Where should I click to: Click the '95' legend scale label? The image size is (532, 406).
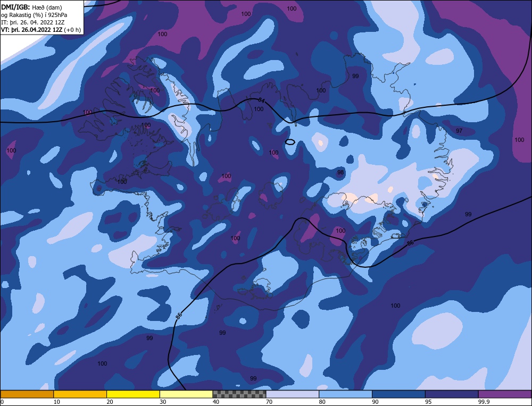click(428, 402)
